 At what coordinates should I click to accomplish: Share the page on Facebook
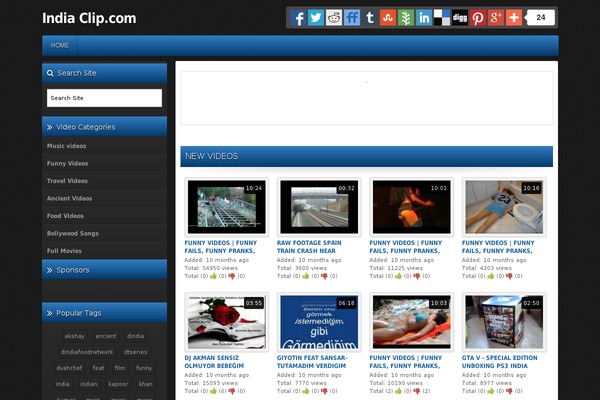(298, 18)
